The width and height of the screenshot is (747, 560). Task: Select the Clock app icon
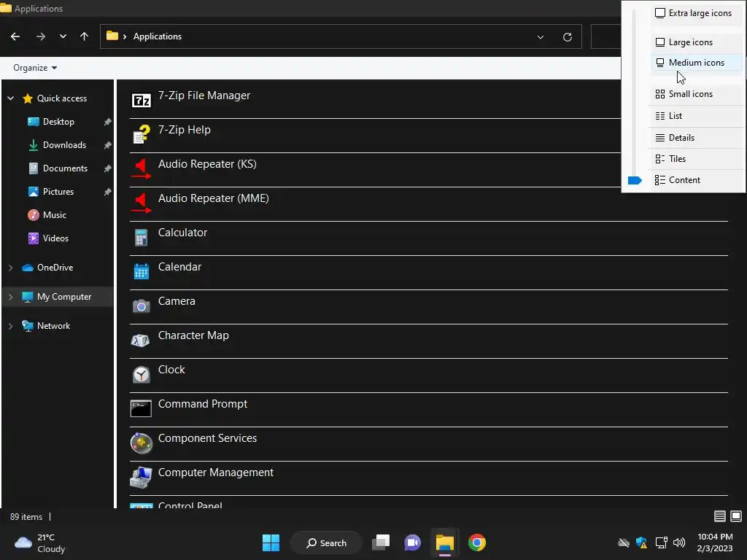141,375
